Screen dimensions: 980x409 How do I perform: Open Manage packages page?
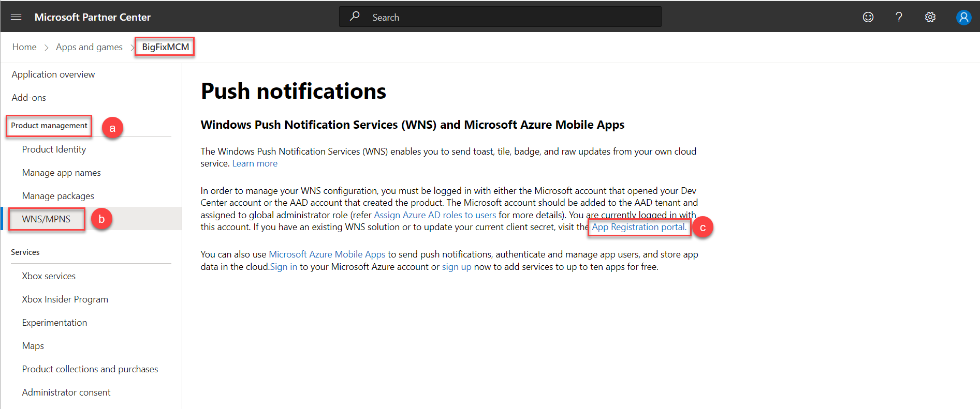[x=58, y=196]
